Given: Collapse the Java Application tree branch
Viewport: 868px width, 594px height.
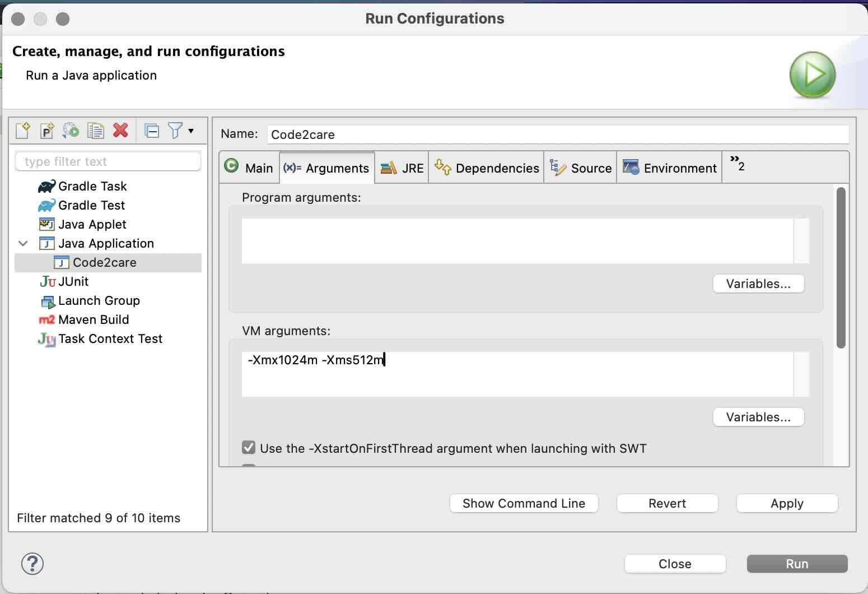Looking at the screenshot, I should (x=22, y=243).
